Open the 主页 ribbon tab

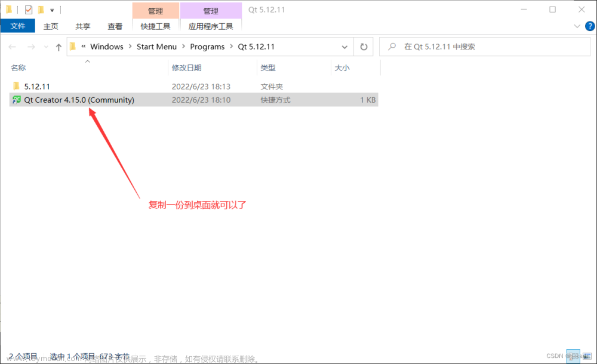(x=51, y=26)
